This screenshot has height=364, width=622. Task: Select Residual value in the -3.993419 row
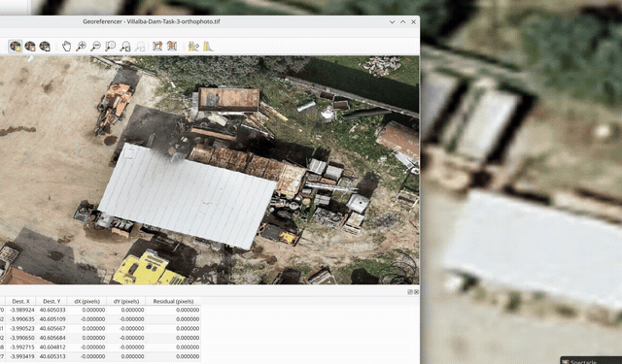(173, 356)
